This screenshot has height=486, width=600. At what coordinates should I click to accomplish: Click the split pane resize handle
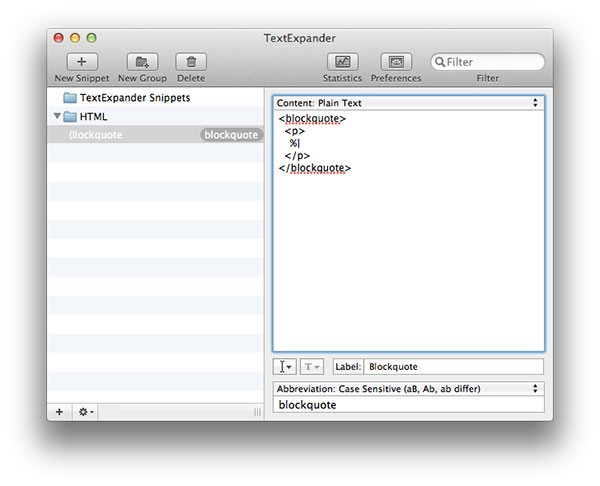click(257, 412)
